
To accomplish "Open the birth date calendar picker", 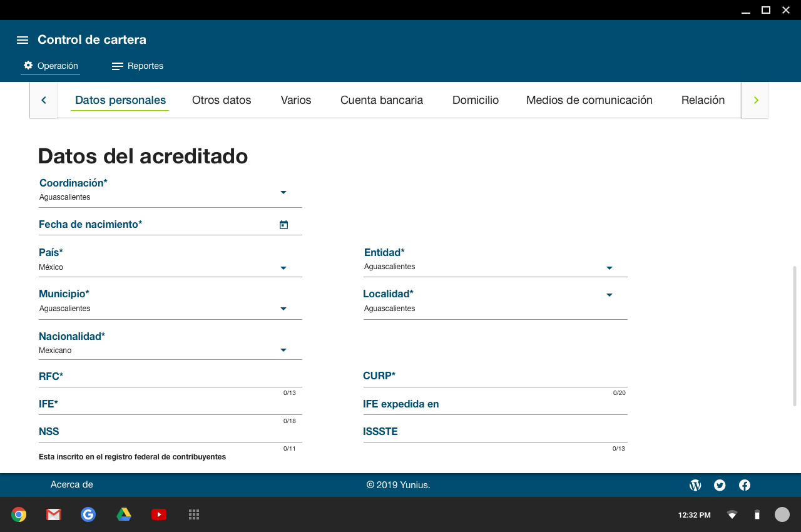I will pos(283,225).
